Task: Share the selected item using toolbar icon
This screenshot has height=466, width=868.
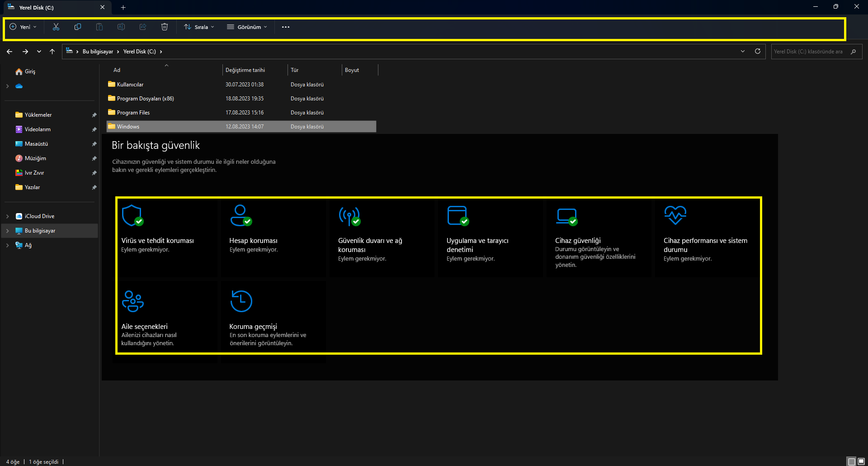Action: point(143,27)
